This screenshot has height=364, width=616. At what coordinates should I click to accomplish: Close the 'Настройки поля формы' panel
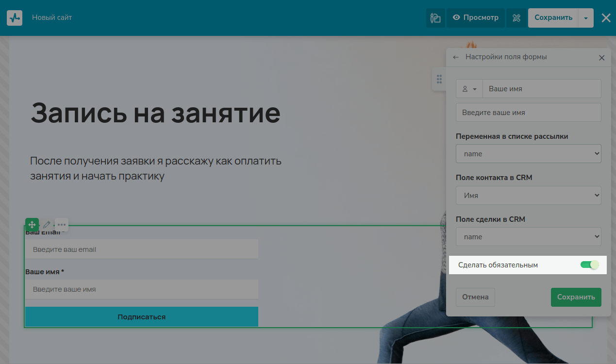[601, 58]
